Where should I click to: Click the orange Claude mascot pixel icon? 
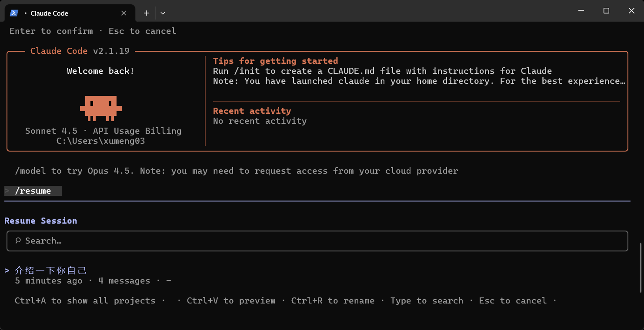click(x=101, y=108)
